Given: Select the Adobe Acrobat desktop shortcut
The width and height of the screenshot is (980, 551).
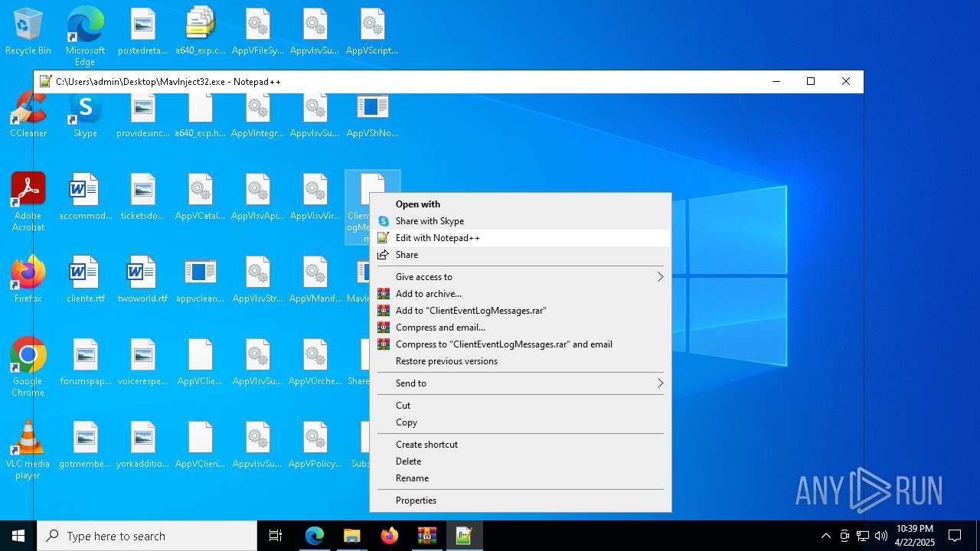Looking at the screenshot, I should click(28, 202).
